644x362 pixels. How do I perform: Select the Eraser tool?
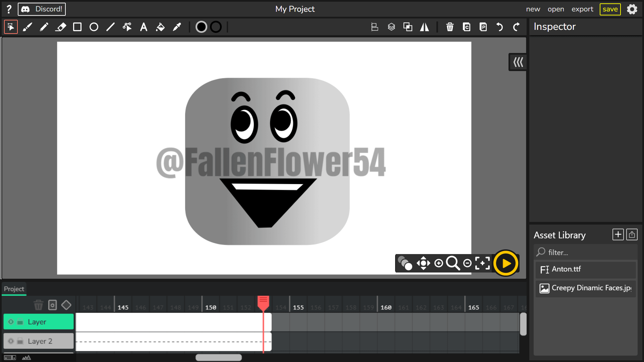(x=60, y=27)
